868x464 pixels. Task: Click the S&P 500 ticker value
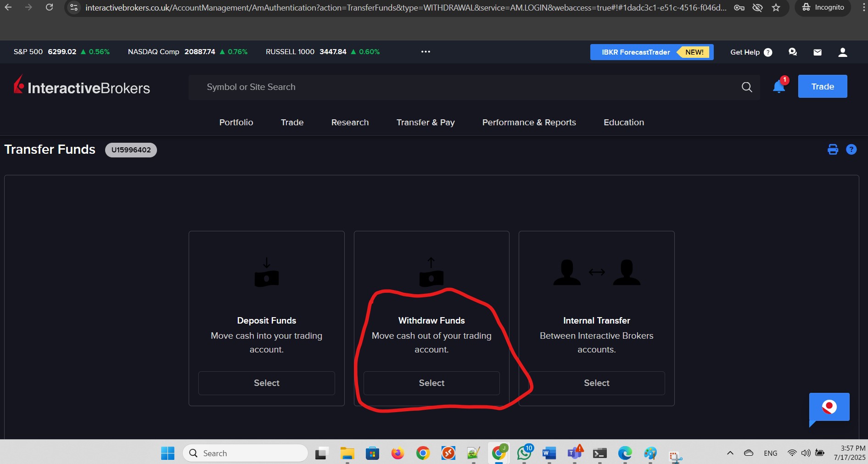point(62,52)
